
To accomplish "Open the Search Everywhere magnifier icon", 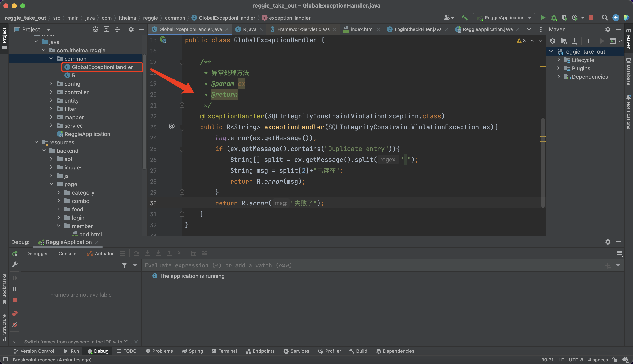I will [x=605, y=18].
